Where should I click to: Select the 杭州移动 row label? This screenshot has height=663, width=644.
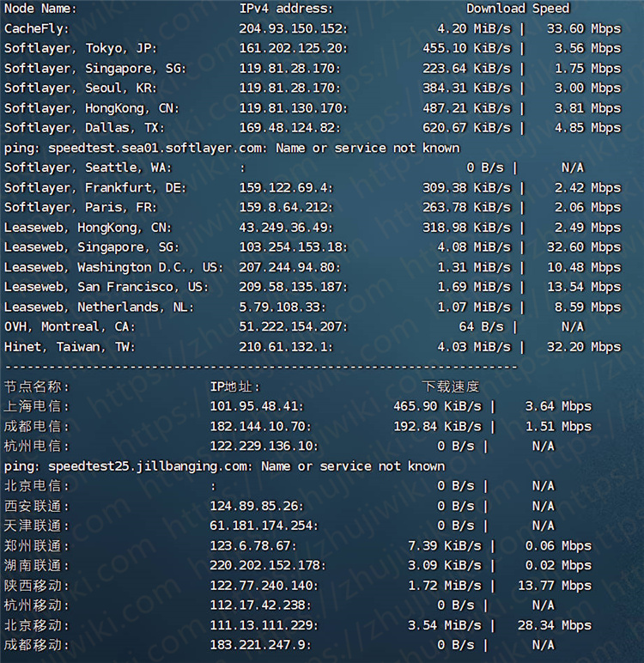[x=36, y=605]
